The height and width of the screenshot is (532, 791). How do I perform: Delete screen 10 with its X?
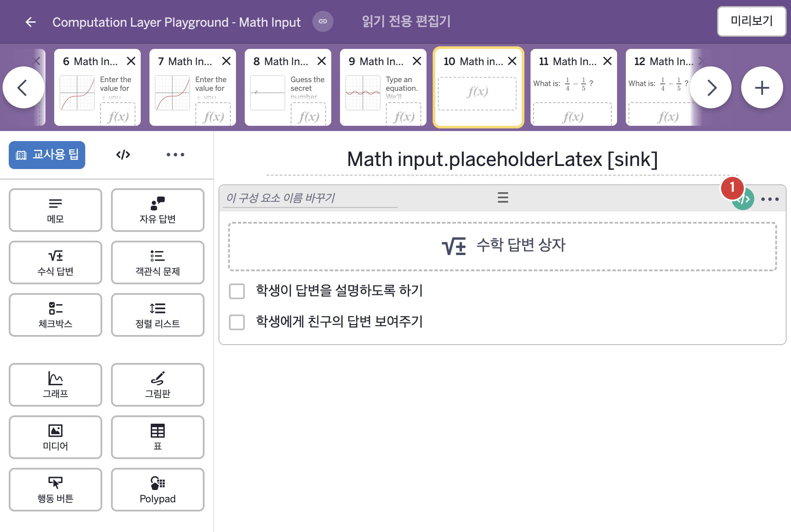(x=512, y=61)
